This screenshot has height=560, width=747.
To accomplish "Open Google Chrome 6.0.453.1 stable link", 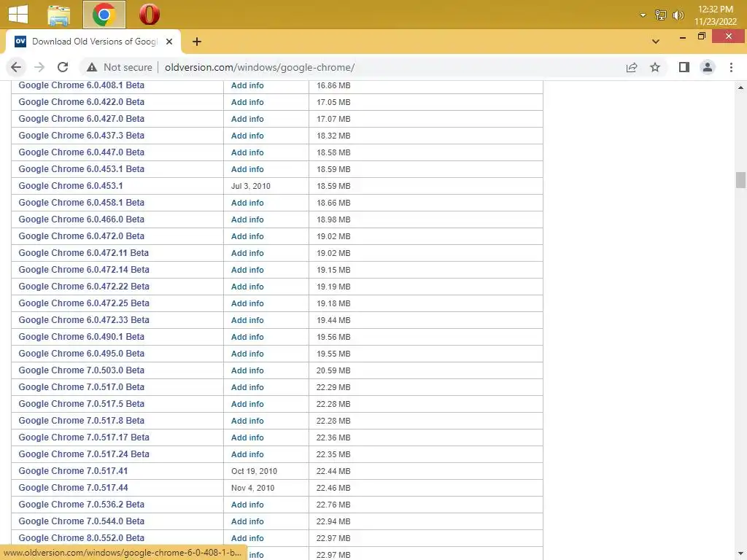I will click(x=71, y=186).
